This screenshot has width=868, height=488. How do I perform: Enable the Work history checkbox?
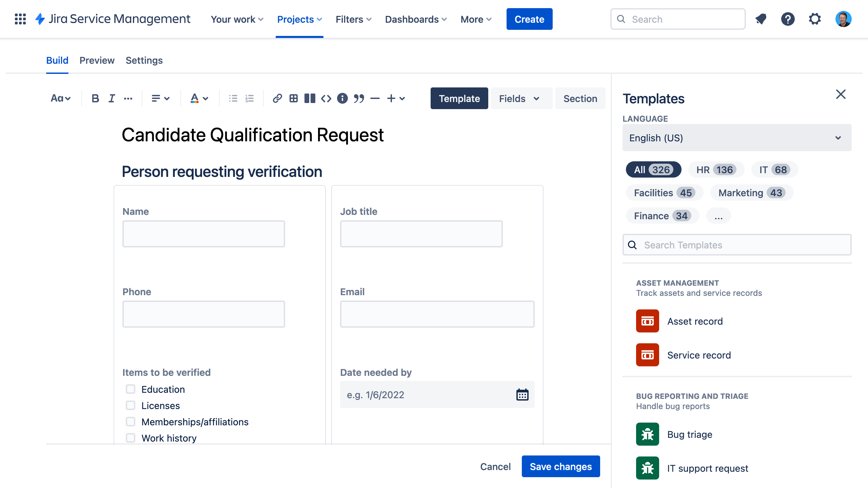click(x=130, y=438)
